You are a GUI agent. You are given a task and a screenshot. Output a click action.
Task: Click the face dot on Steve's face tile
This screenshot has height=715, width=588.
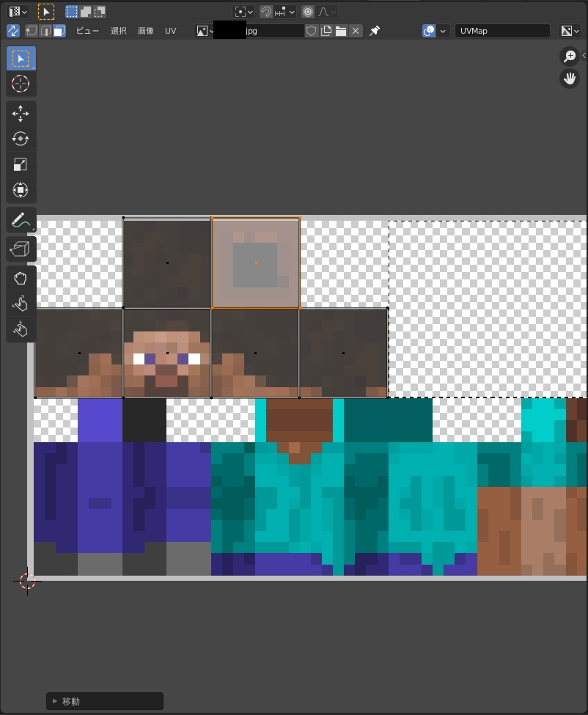(x=167, y=353)
